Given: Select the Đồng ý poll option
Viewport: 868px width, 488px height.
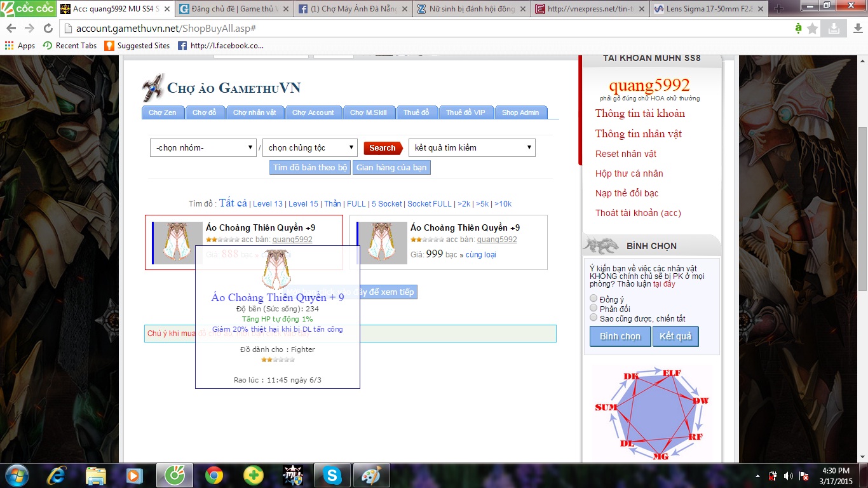Looking at the screenshot, I should [593, 299].
